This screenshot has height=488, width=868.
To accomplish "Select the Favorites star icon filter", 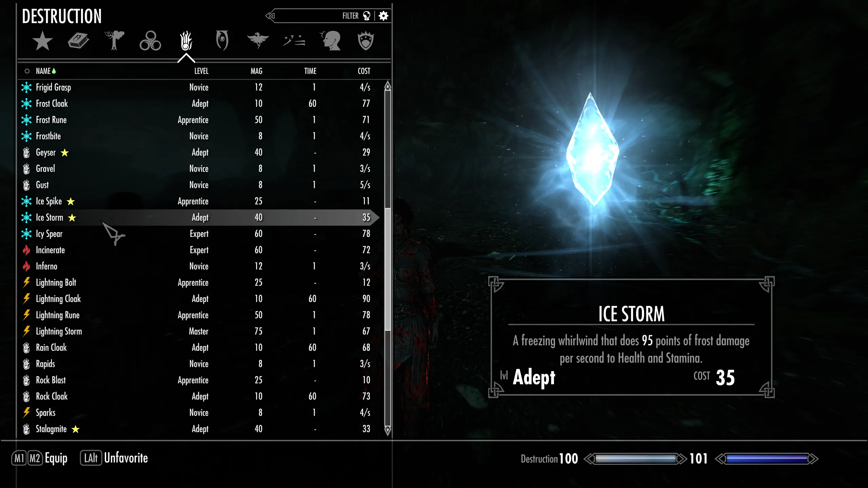I will click(42, 41).
